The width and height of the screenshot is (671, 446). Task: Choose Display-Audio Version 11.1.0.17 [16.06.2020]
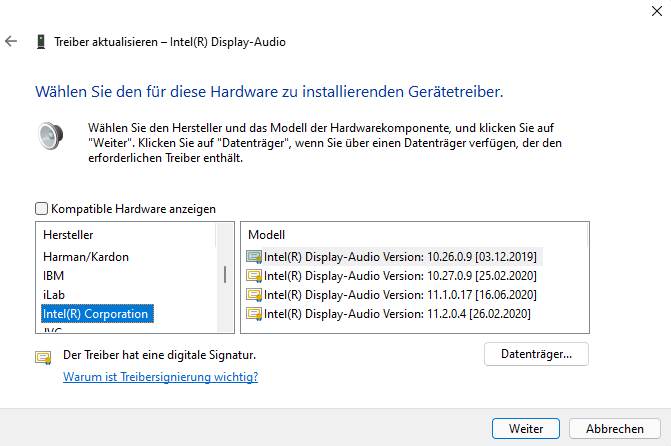pyautogui.click(x=400, y=295)
